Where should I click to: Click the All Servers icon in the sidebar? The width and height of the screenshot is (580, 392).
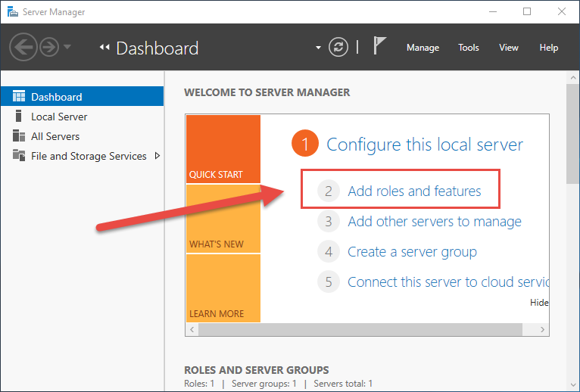[19, 135]
